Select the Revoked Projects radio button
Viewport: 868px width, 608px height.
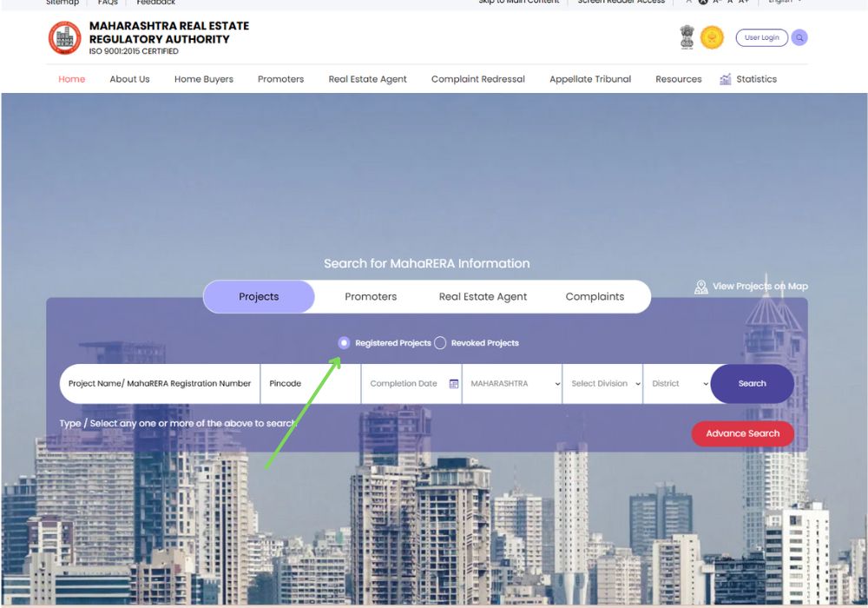(440, 343)
